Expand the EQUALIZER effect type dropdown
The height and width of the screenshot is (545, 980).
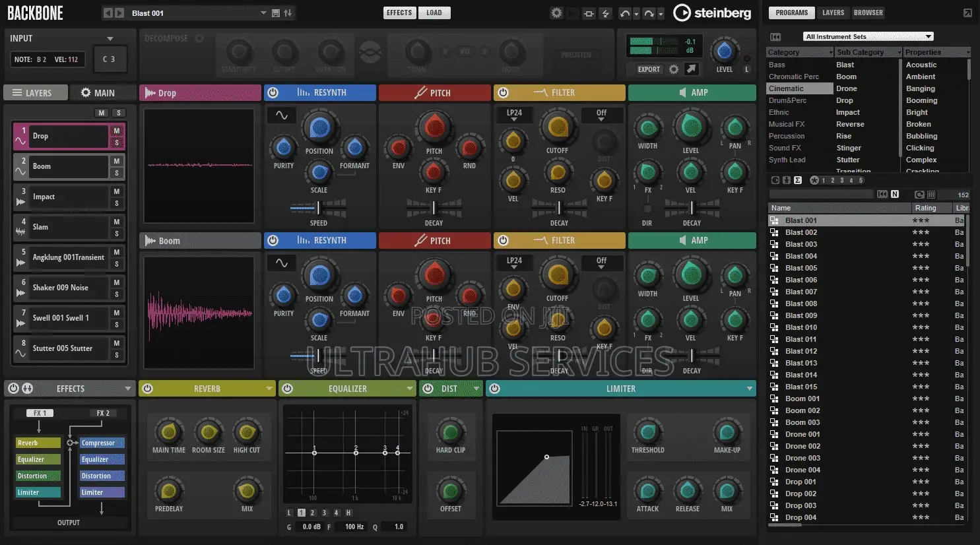pyautogui.click(x=409, y=389)
